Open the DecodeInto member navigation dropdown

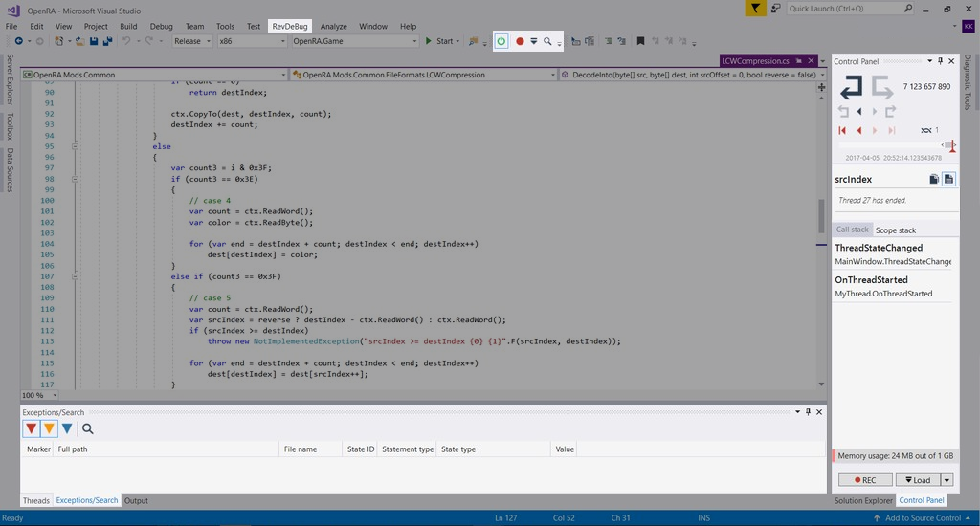(x=693, y=75)
